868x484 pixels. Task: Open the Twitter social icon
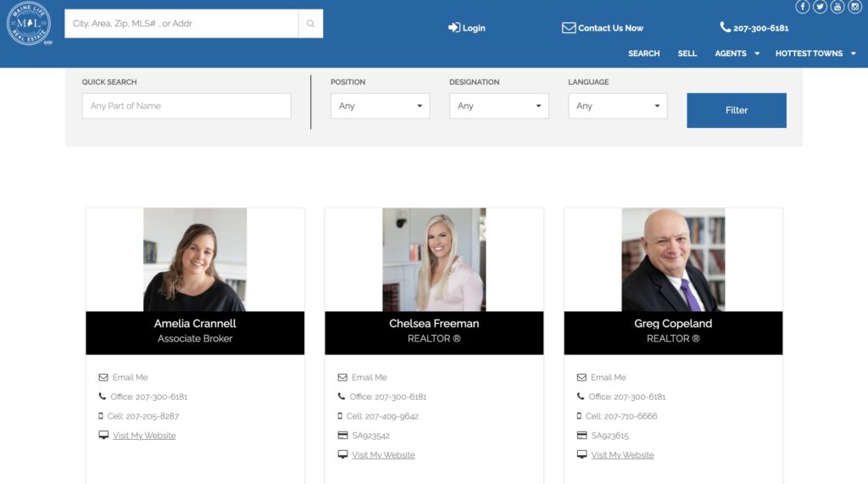tap(820, 7)
